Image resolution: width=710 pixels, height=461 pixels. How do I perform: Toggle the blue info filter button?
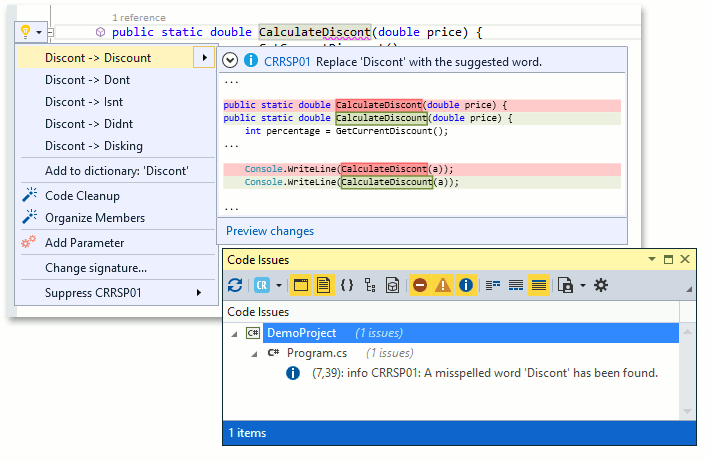coord(466,285)
